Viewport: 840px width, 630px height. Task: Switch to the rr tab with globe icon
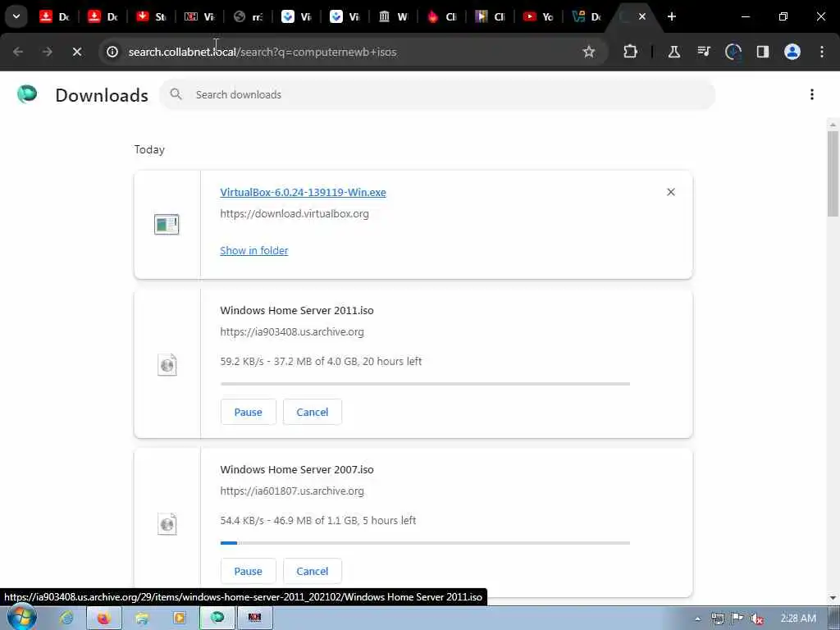pyautogui.click(x=249, y=16)
